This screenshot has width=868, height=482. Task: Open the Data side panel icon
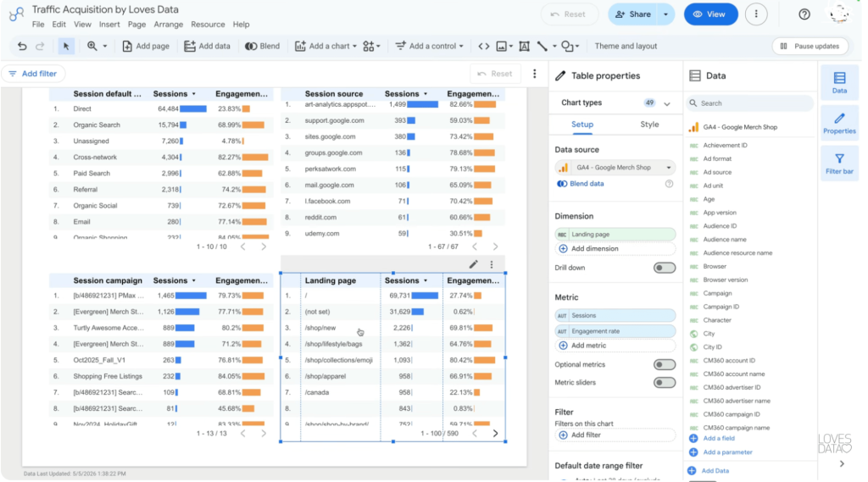click(x=840, y=82)
